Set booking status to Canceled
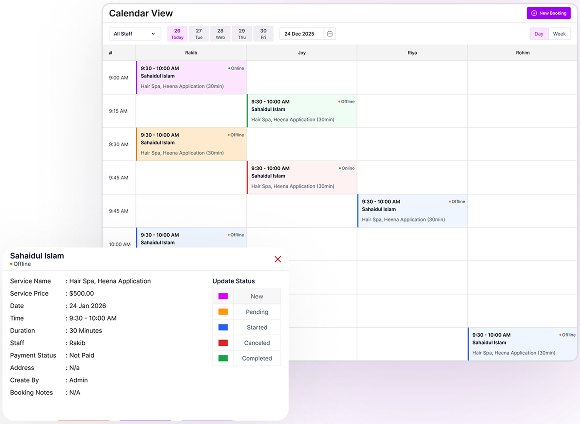The width and height of the screenshot is (580, 424). click(257, 343)
